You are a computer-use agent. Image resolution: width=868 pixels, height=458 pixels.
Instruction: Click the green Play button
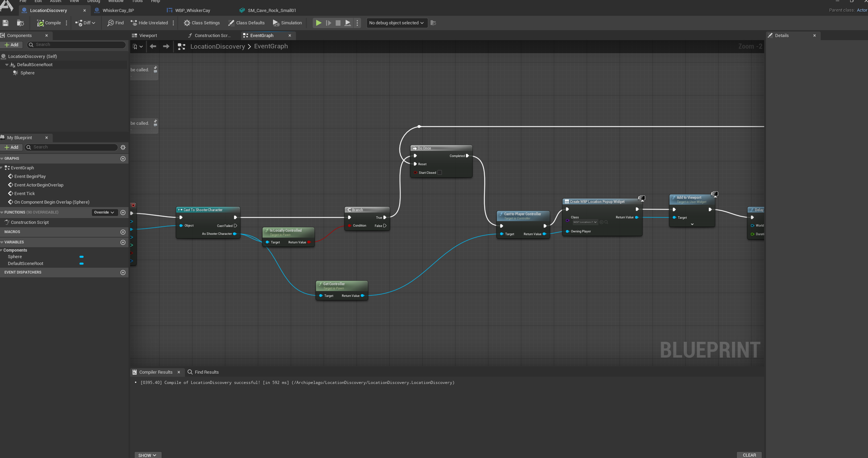(319, 23)
